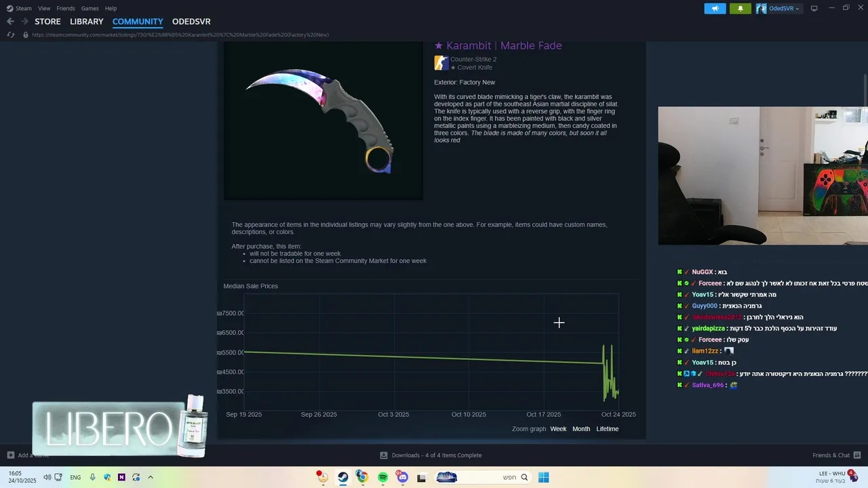
Task: Reload the page with the refresh icon
Action: 10,35
